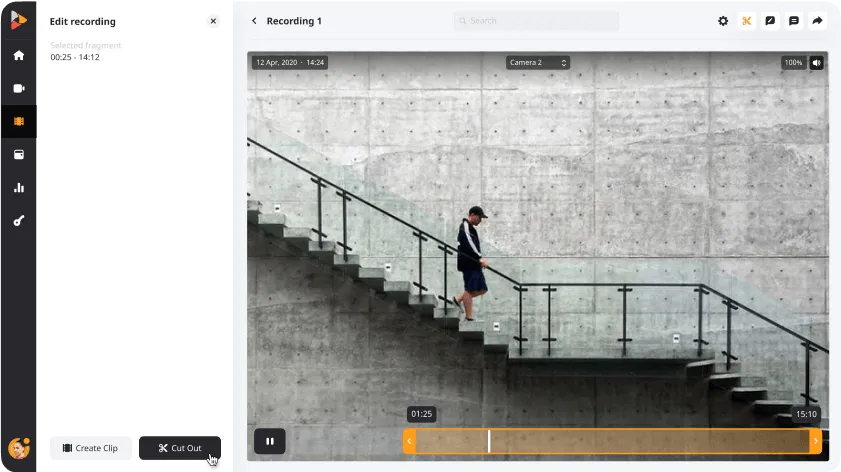Pause the video playback
This screenshot has height=472, width=841.
point(270,441)
